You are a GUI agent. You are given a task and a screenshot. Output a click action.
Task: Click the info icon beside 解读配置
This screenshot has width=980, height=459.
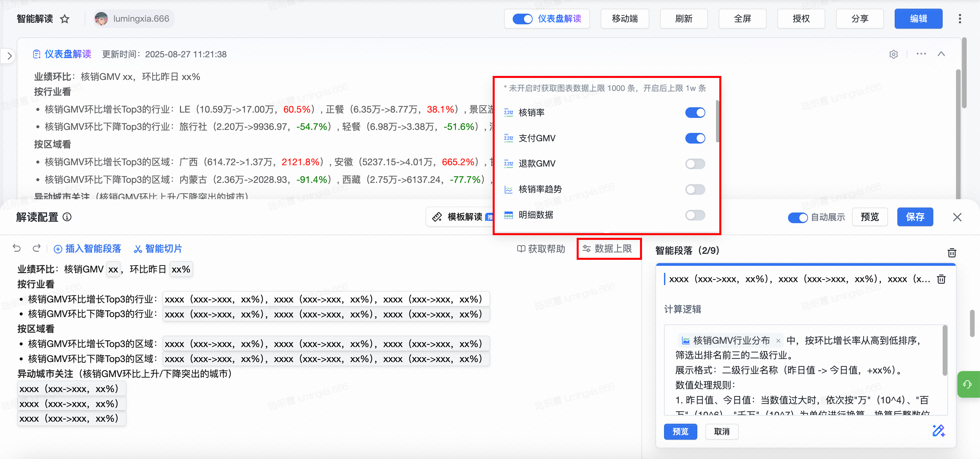click(67, 217)
